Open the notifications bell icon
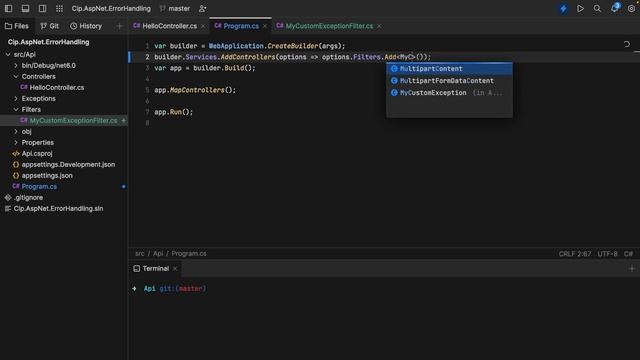 615,8
